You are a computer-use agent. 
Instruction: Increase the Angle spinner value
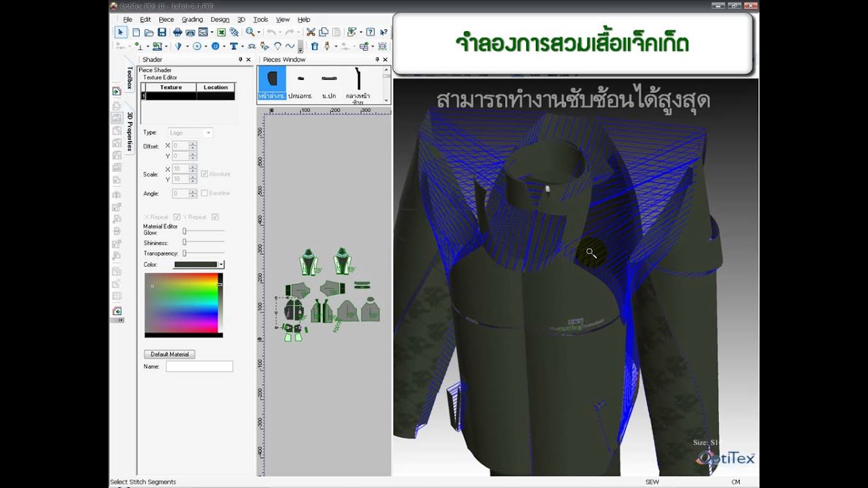(193, 191)
